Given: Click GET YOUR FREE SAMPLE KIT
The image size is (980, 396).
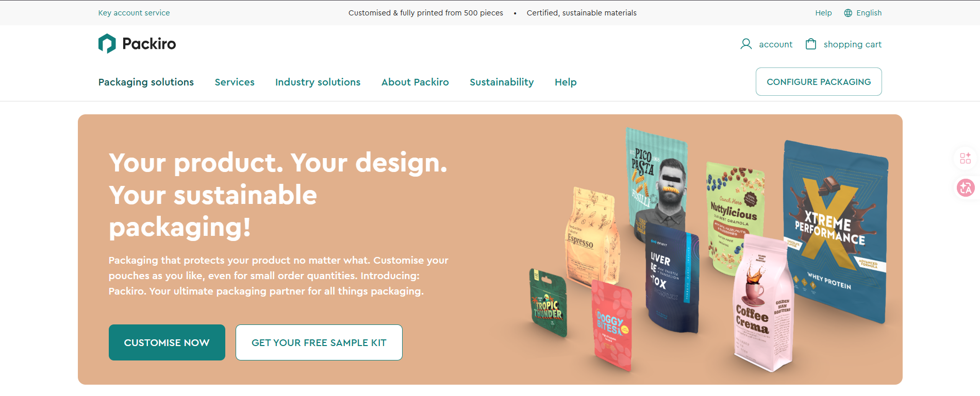Looking at the screenshot, I should coord(319,342).
